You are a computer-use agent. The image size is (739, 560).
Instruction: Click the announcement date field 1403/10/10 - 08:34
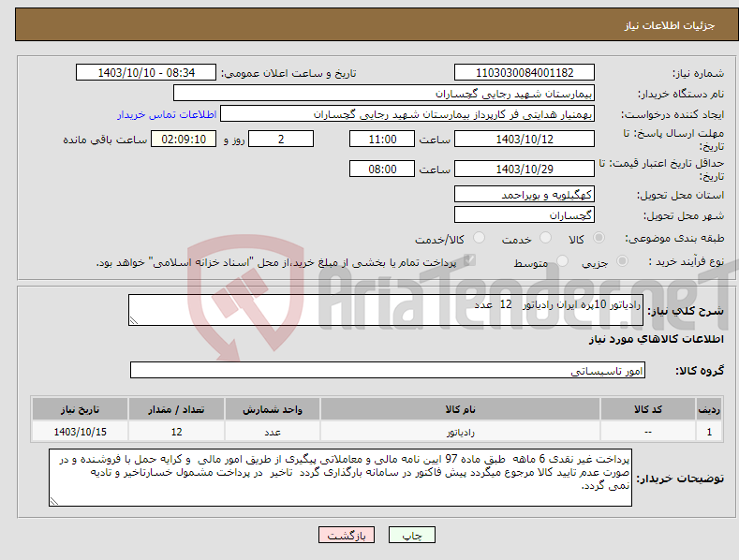[x=146, y=73]
